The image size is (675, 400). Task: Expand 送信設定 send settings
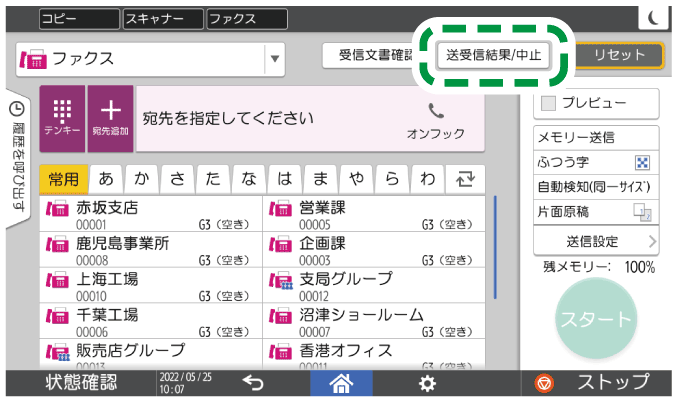tap(596, 241)
